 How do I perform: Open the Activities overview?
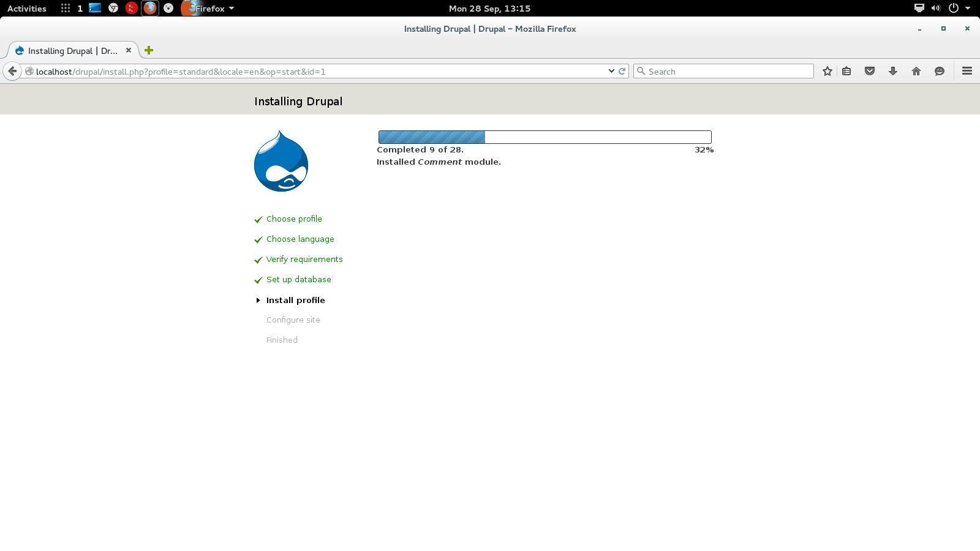tap(27, 8)
